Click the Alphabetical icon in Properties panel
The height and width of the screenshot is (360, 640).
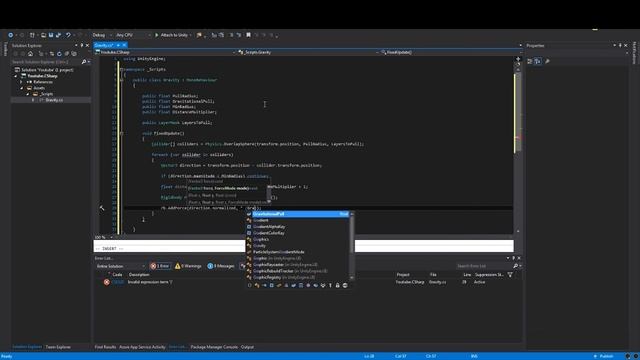(538, 61)
